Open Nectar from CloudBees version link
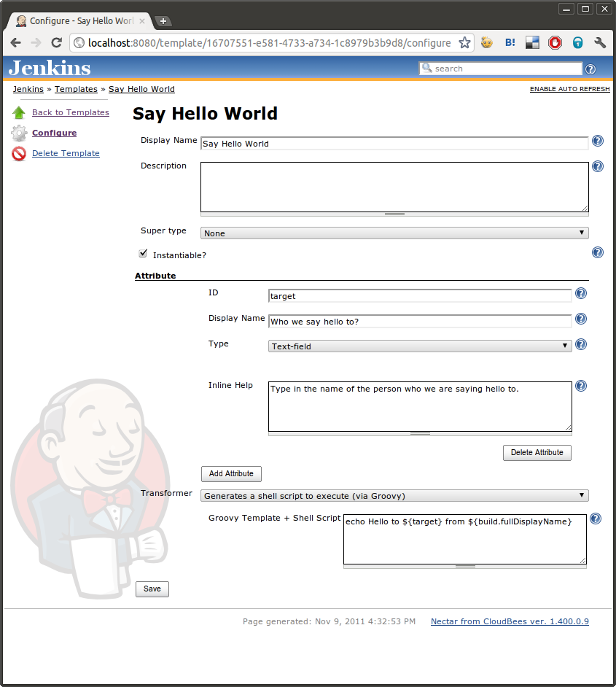Image resolution: width=616 pixels, height=687 pixels. click(510, 621)
